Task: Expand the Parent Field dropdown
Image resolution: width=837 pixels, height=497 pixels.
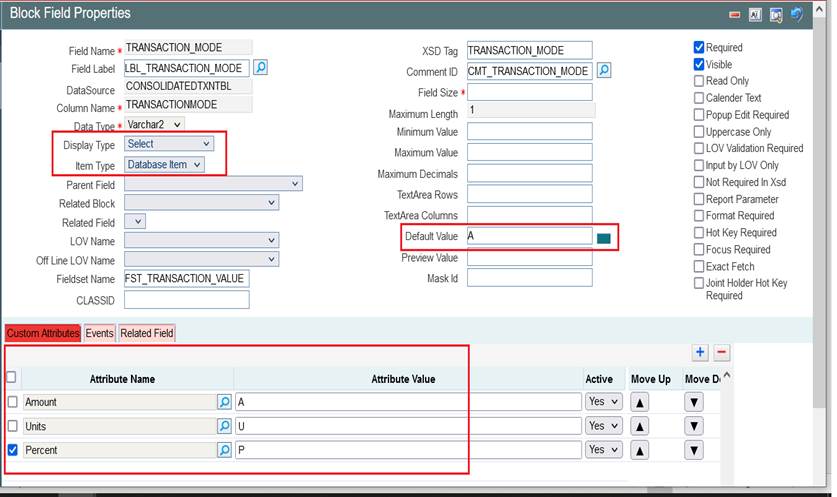Action: point(213,184)
